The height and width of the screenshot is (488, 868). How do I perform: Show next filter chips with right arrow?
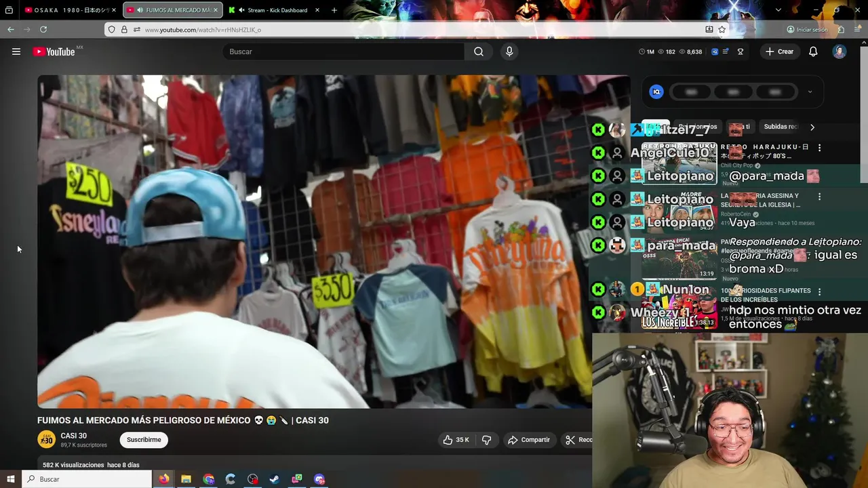(812, 127)
